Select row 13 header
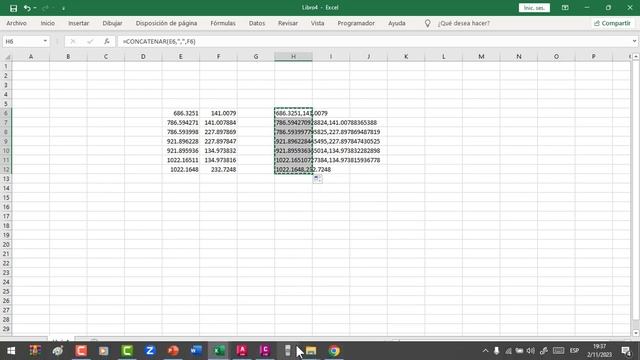640x360 pixels. (x=6, y=179)
